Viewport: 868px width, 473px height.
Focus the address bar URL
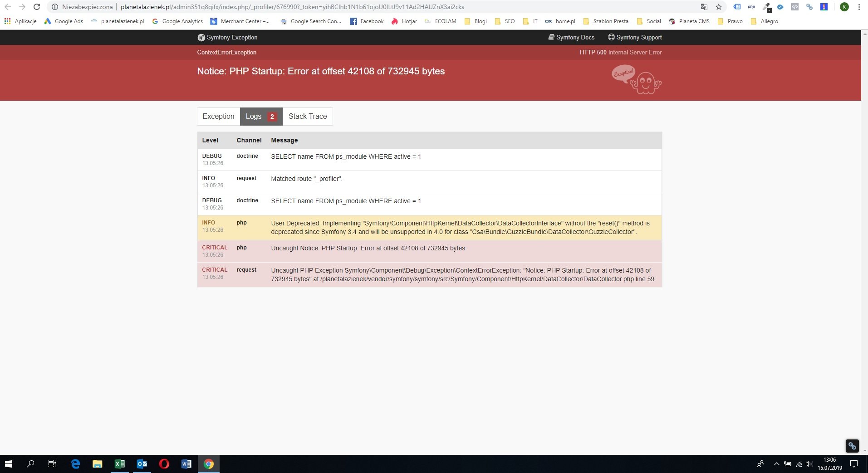(292, 7)
